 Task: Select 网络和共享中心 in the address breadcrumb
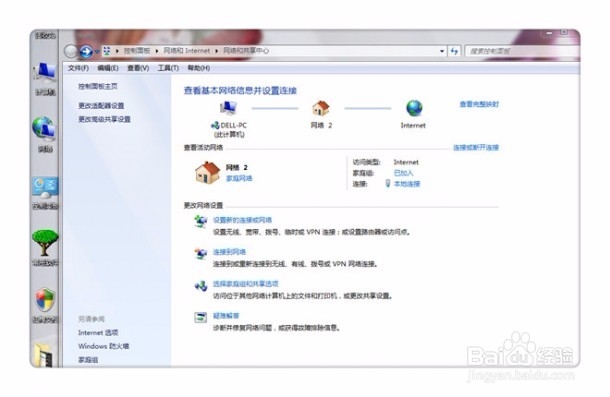click(x=246, y=51)
